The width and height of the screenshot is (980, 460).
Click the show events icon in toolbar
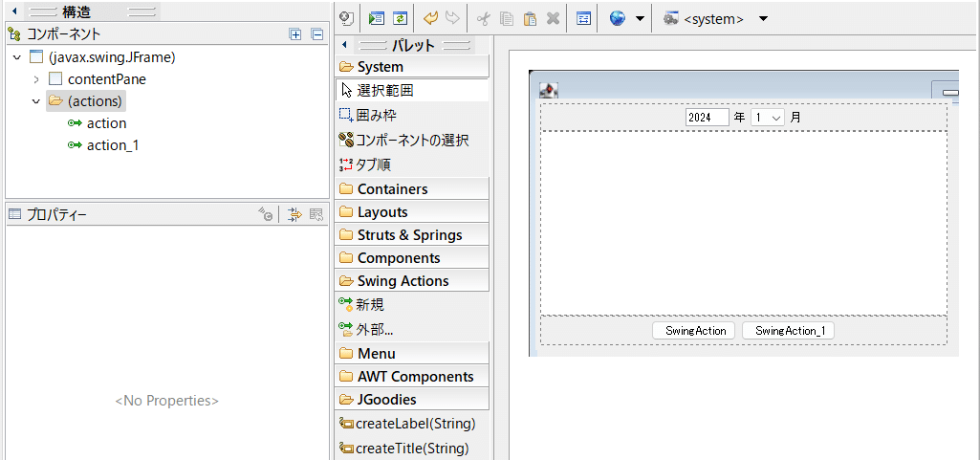coord(346,19)
